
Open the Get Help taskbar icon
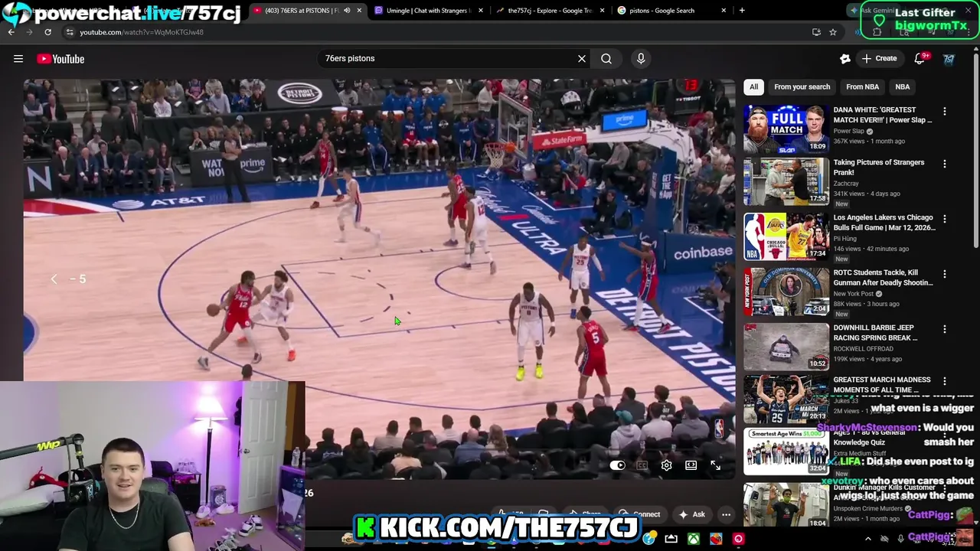(x=649, y=539)
